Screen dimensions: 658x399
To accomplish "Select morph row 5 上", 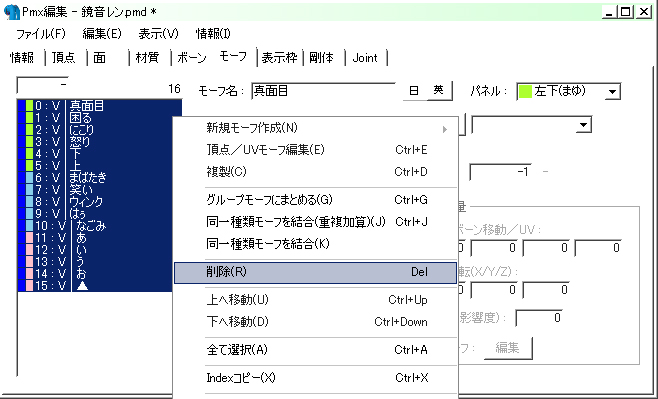I will click(x=95, y=165).
